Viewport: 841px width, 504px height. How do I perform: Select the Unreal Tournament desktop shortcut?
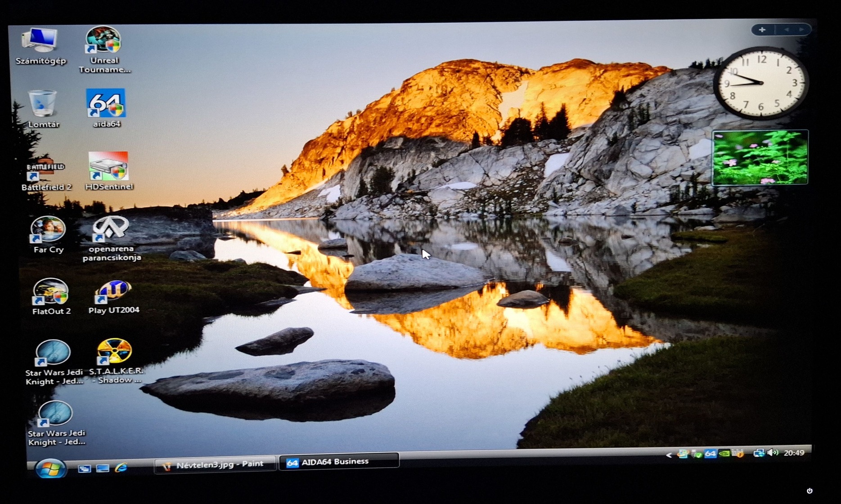pyautogui.click(x=104, y=49)
